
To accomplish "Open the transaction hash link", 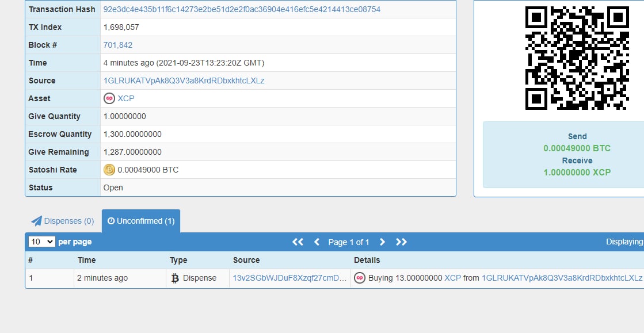I will coord(242,9).
